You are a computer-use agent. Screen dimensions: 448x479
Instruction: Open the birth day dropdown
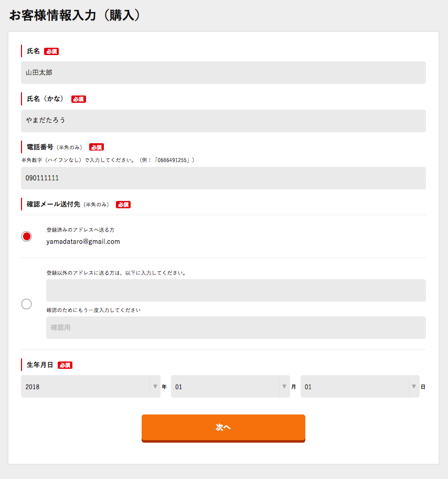pyautogui.click(x=360, y=387)
